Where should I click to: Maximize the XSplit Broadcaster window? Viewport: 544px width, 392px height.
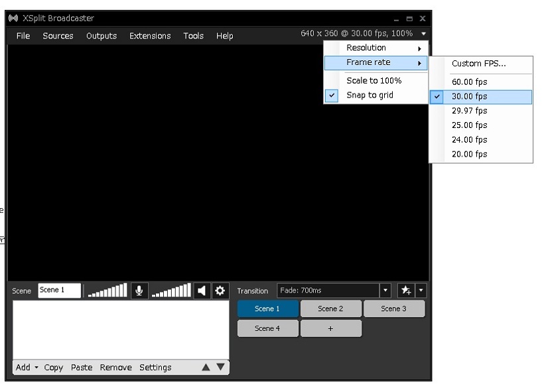[x=409, y=19]
